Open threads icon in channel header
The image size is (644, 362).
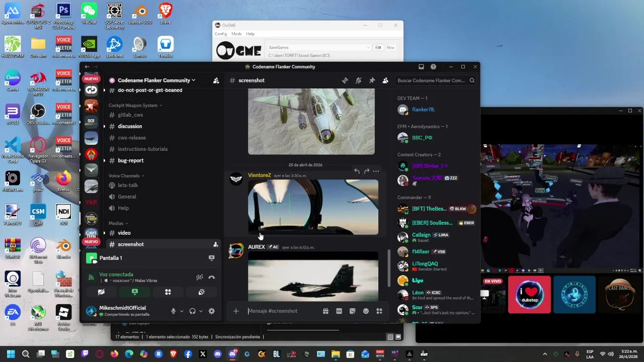pos(345,80)
